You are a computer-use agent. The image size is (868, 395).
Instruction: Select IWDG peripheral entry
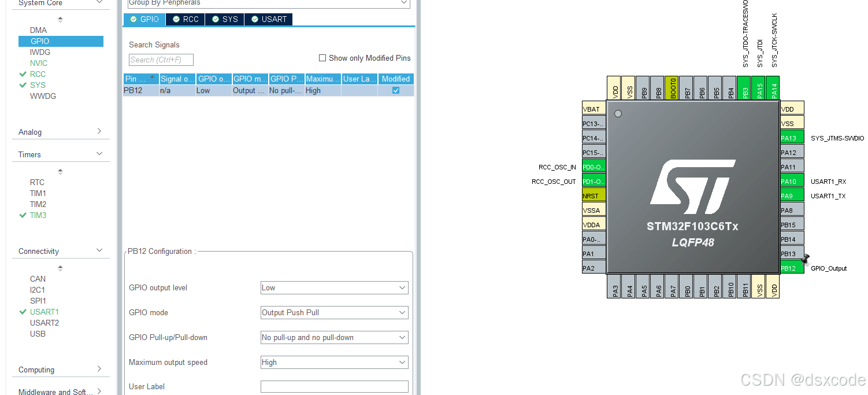40,52
